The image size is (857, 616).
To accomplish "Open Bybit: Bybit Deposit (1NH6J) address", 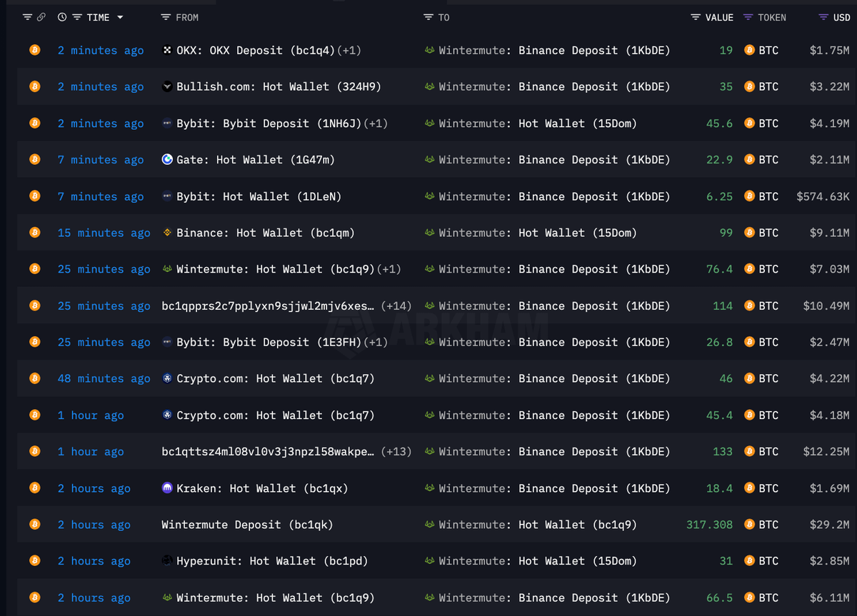I will tap(269, 123).
